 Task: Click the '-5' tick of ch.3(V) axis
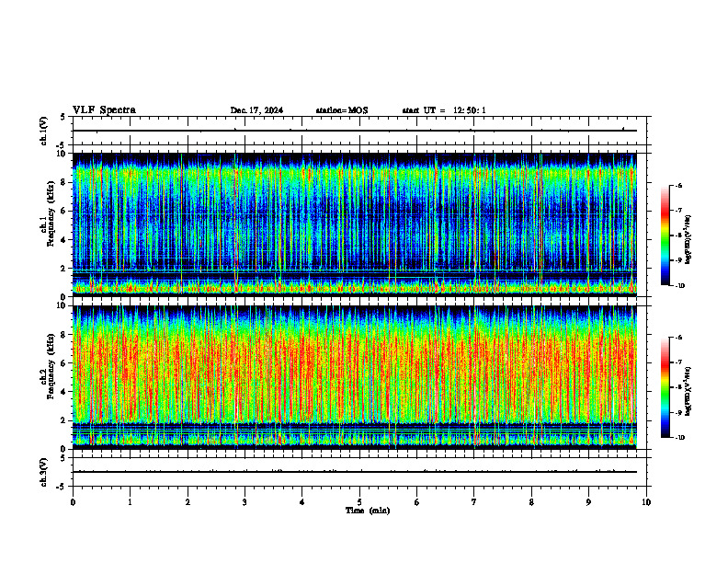[x=63, y=487]
